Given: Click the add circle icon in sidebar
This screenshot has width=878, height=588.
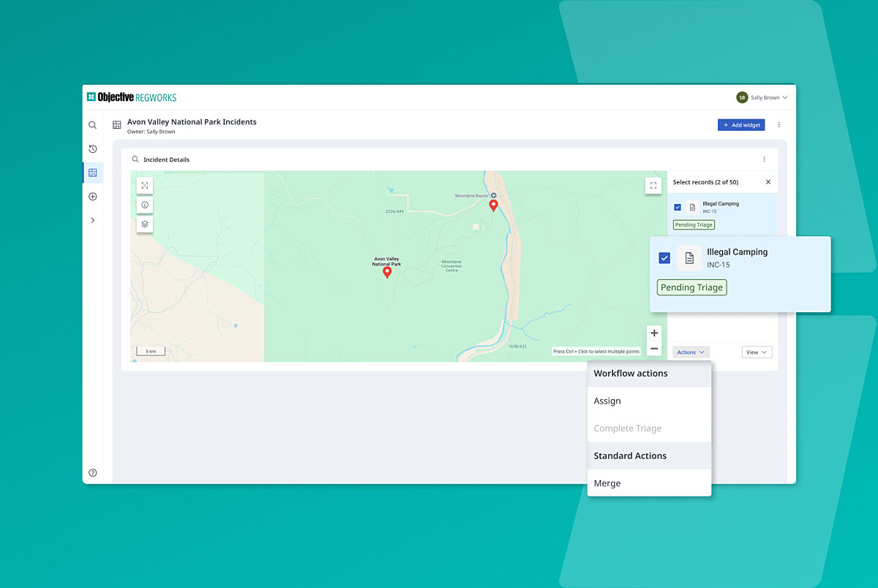Looking at the screenshot, I should click(93, 197).
